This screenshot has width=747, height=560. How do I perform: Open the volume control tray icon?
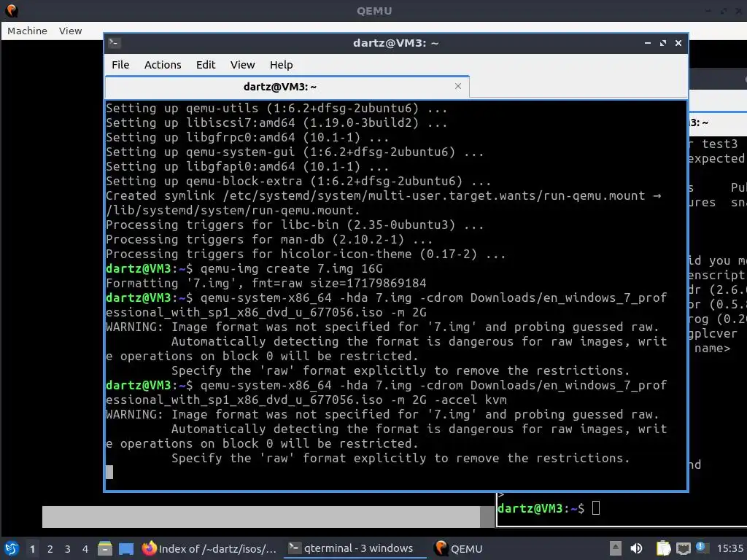pos(636,548)
